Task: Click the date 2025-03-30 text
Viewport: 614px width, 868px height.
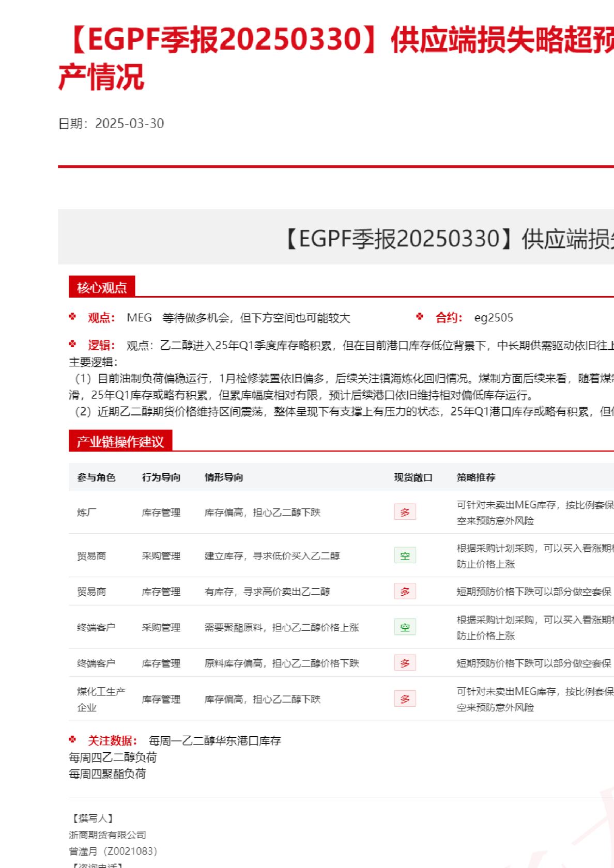Action: click(129, 123)
